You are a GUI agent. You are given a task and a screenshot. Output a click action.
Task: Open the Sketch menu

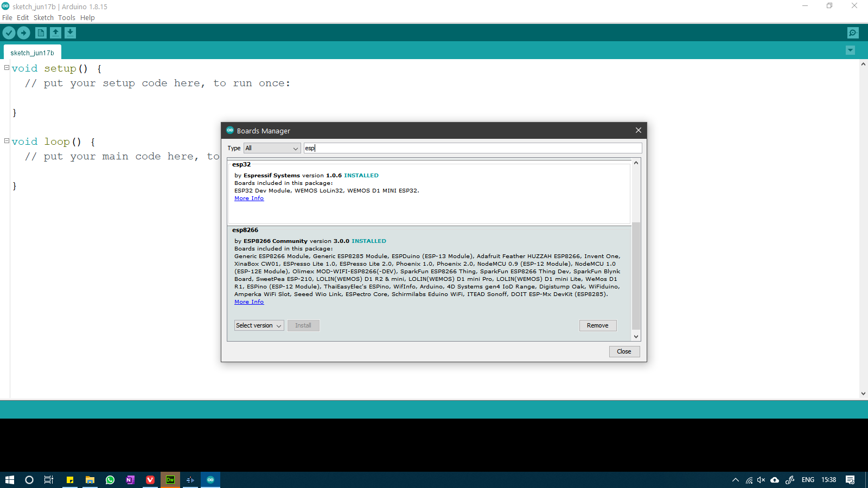pos(43,17)
